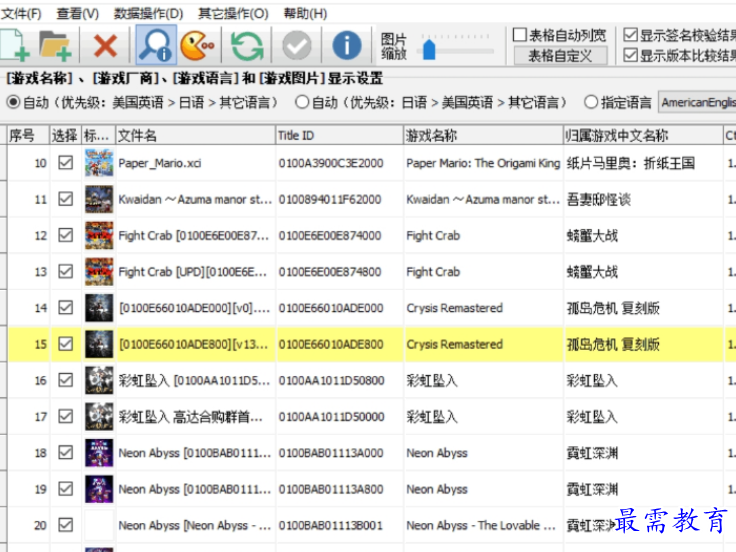The width and height of the screenshot is (736, 552).
Task: Click the 文件名 column header
Action: click(x=195, y=135)
